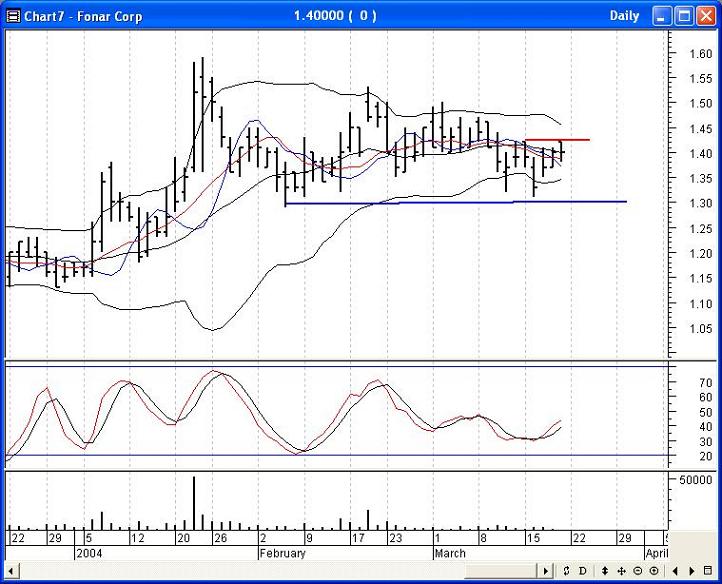Image resolution: width=722 pixels, height=584 pixels.
Task: Click the 'Daily' label in title bar
Action: pos(624,16)
